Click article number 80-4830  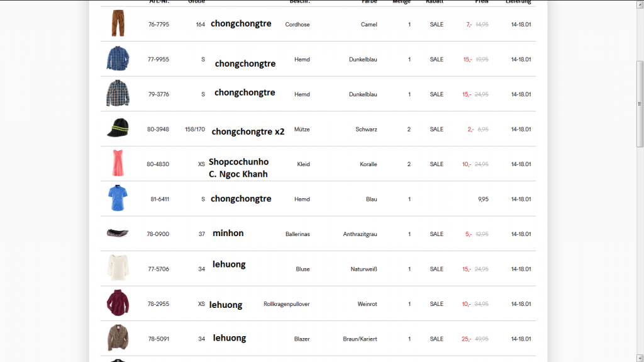click(158, 164)
